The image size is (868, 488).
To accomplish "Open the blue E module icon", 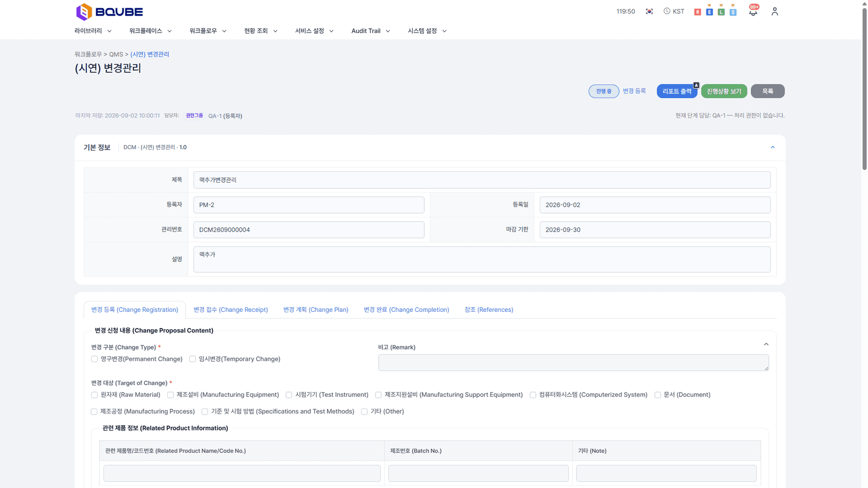I will coord(710,12).
